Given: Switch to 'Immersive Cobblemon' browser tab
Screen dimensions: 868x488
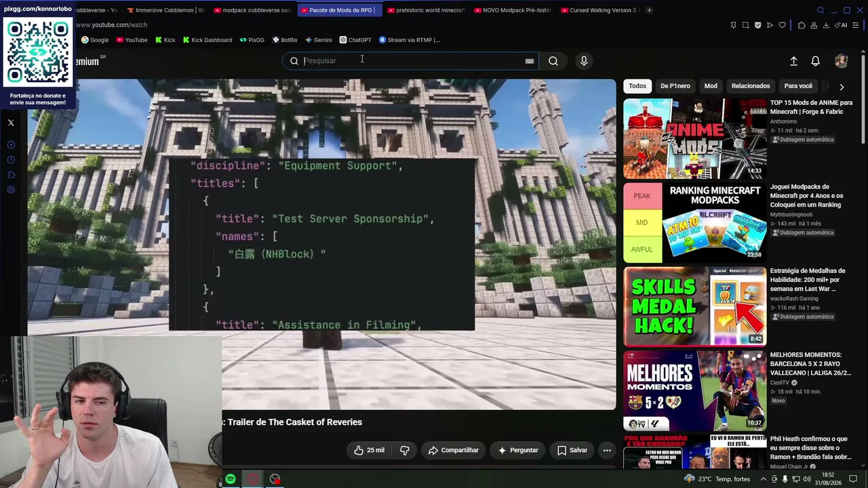Looking at the screenshot, I should 165,10.
